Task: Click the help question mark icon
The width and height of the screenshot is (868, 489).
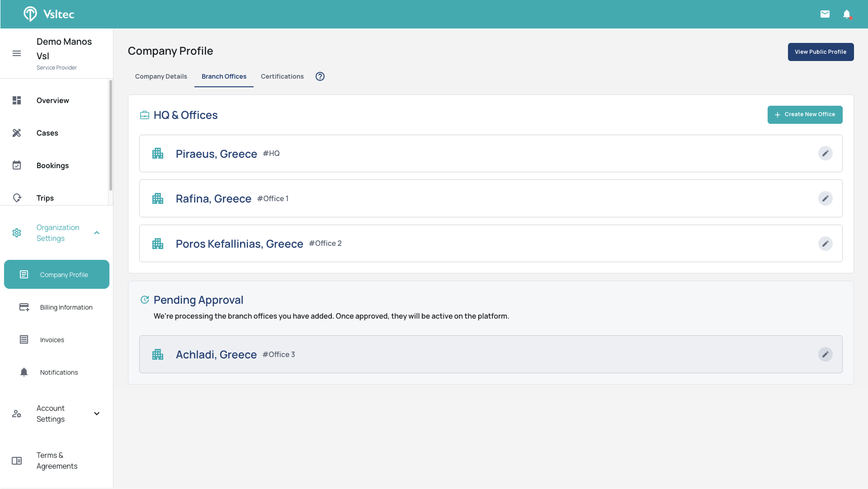Action: pyautogui.click(x=320, y=76)
